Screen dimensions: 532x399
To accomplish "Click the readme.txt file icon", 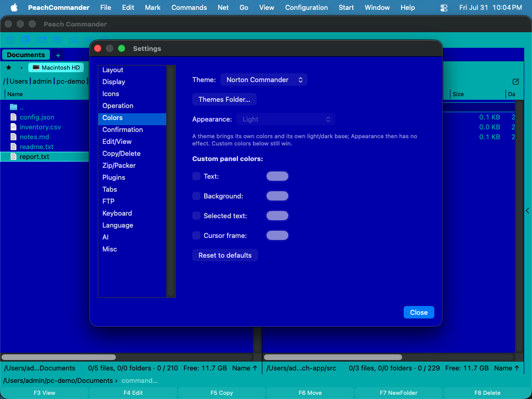I will pyautogui.click(x=13, y=147).
